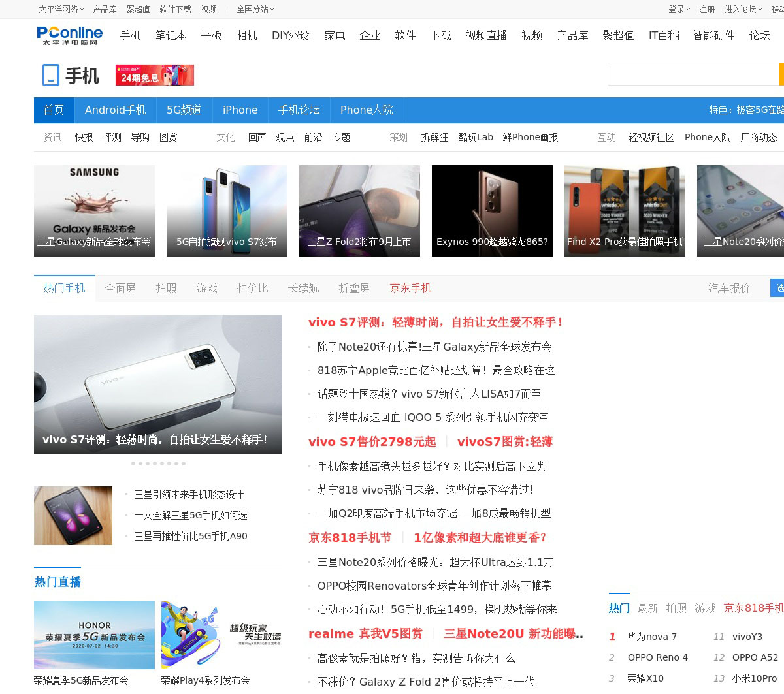This screenshot has height=694, width=784.
Task: Click 评测 in sub navigation
Action: pyautogui.click(x=112, y=138)
